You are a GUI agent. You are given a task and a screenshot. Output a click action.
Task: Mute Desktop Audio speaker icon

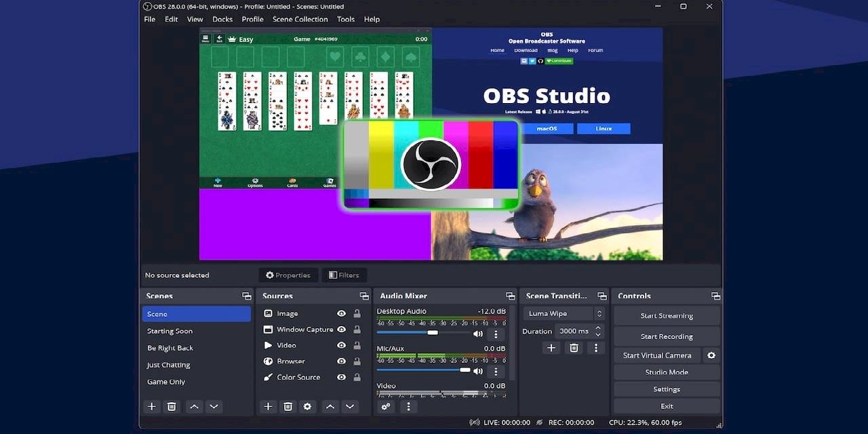pyautogui.click(x=478, y=333)
